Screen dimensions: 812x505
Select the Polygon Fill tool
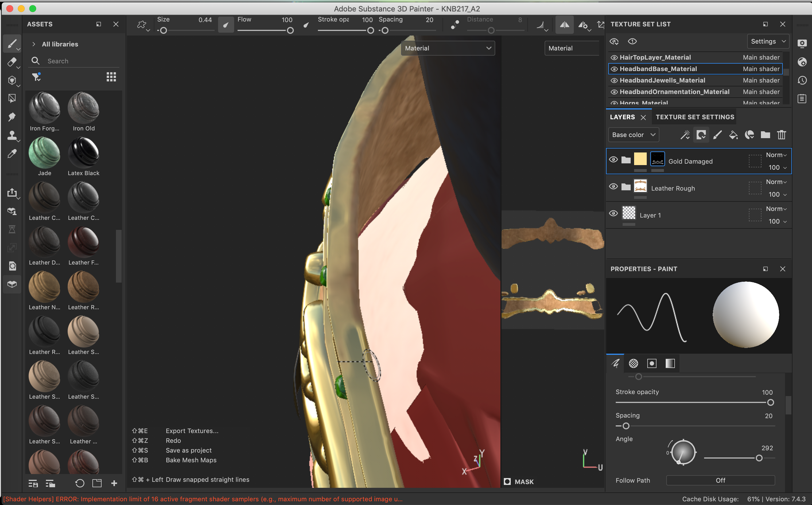click(12, 99)
